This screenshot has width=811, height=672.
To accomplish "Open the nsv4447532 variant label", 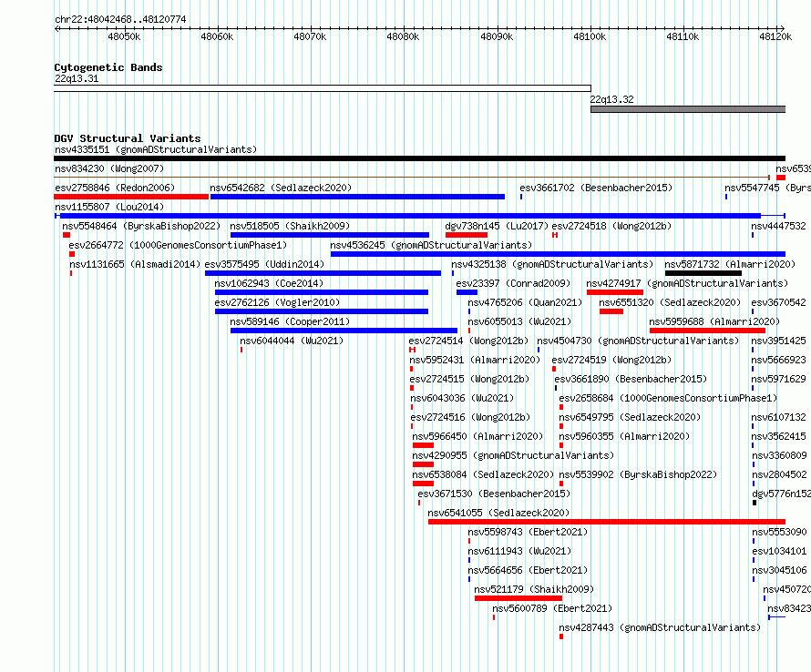I will (778, 227).
